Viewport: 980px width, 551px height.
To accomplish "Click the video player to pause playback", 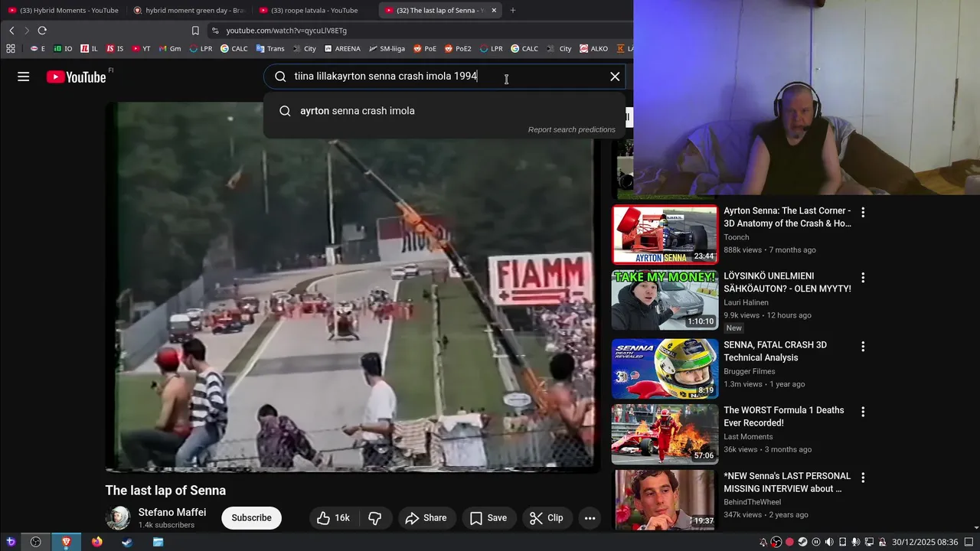I will click(353, 287).
